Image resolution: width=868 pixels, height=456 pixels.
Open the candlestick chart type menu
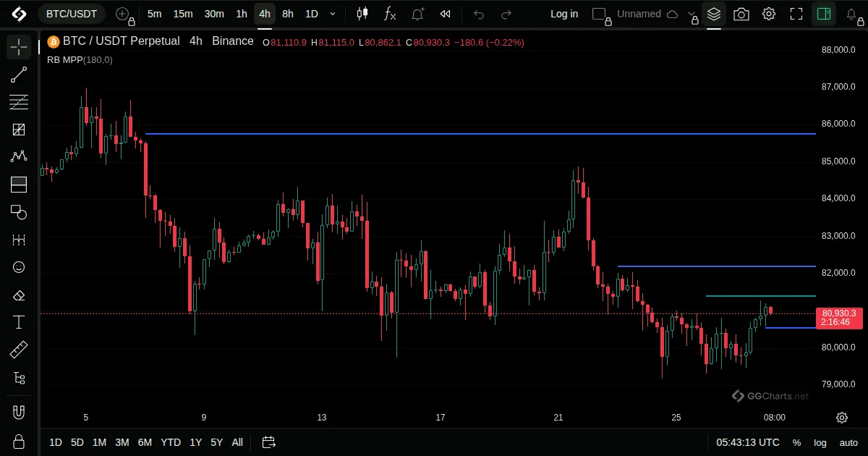tap(362, 14)
